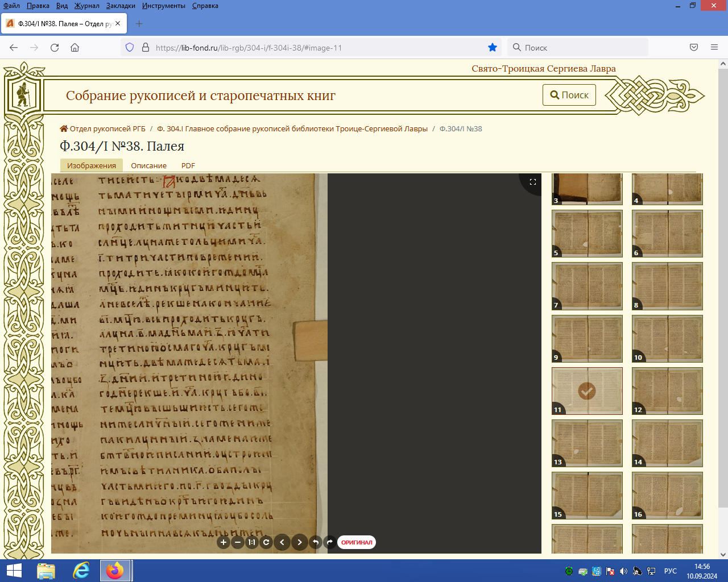Click the tracking protection shield icon
Viewport: 728px width, 582px height.
pyautogui.click(x=130, y=48)
